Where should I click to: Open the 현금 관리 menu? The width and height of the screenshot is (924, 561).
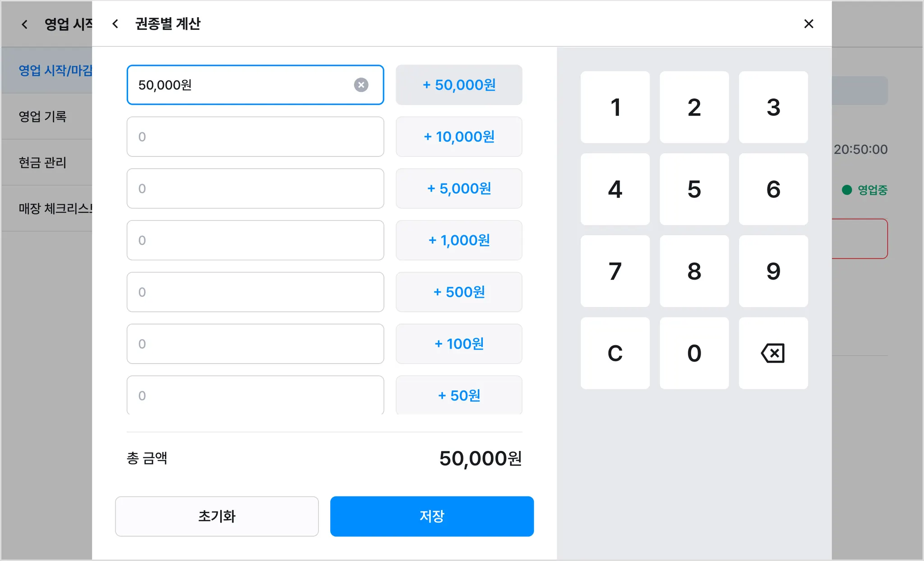43,162
